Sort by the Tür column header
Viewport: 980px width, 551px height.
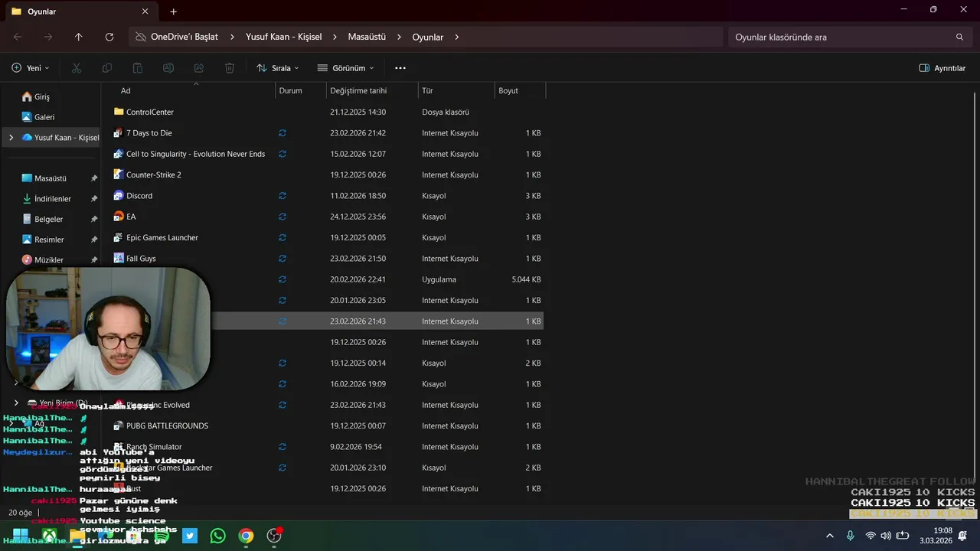(x=456, y=90)
